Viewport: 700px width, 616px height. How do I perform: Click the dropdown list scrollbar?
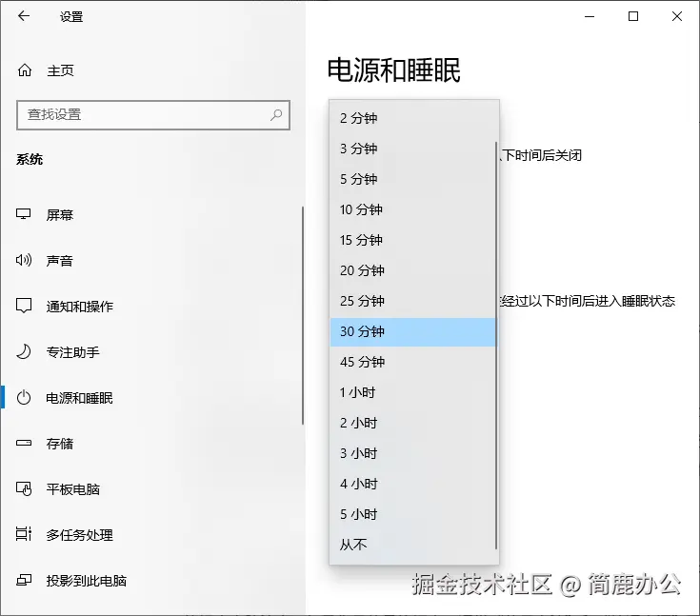coord(496,346)
